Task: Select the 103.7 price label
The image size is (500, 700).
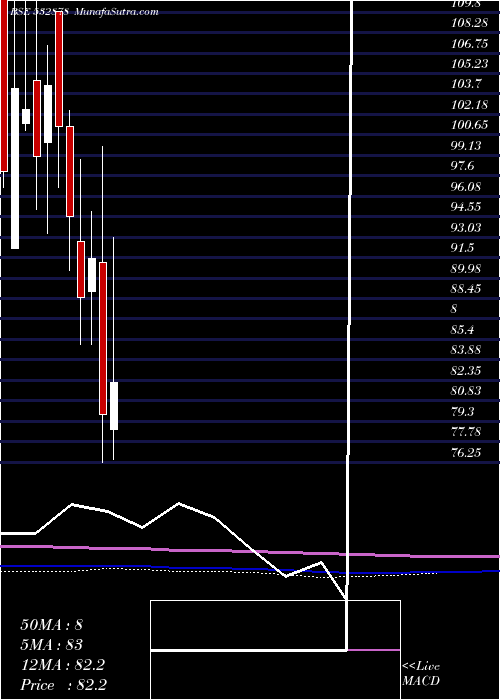Action: pyautogui.click(x=466, y=84)
